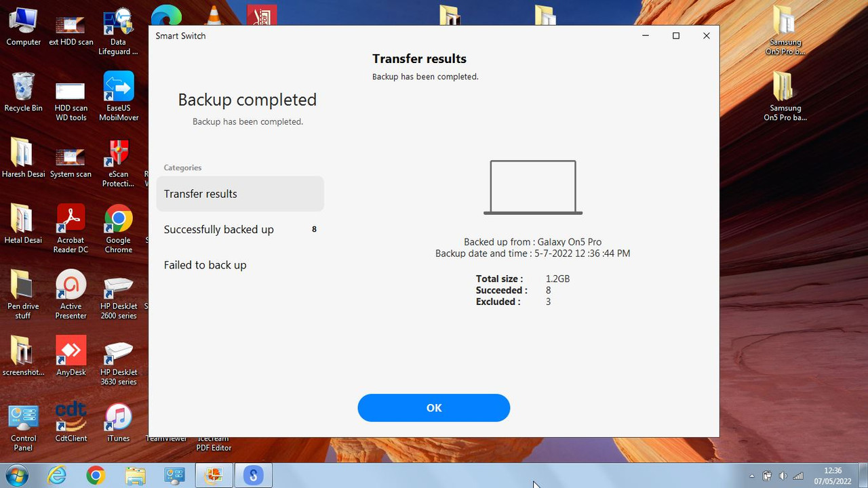The height and width of the screenshot is (488, 868).
Task: Select Samsung On5 Pro b... top folder
Action: click(x=785, y=32)
